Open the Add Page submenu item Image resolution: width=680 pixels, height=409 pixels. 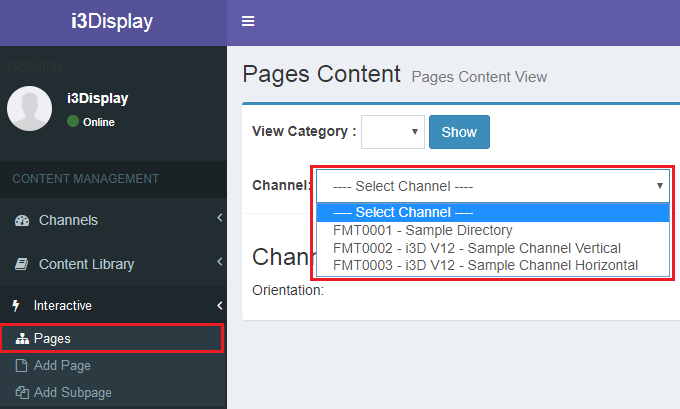coord(113,366)
